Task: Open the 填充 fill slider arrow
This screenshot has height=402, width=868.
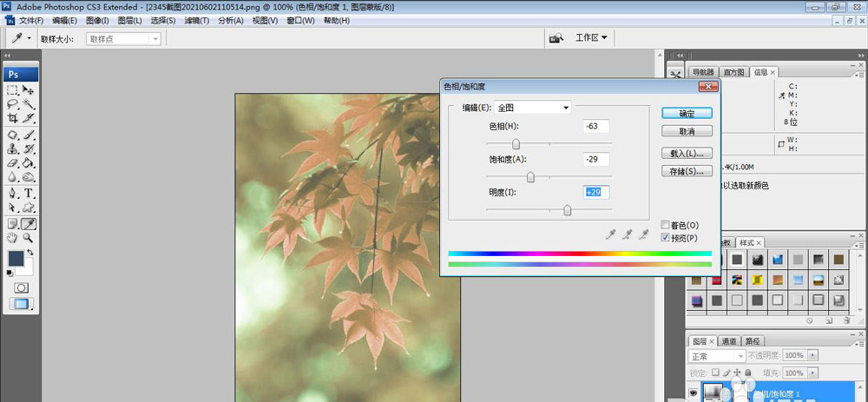Action: coord(812,372)
